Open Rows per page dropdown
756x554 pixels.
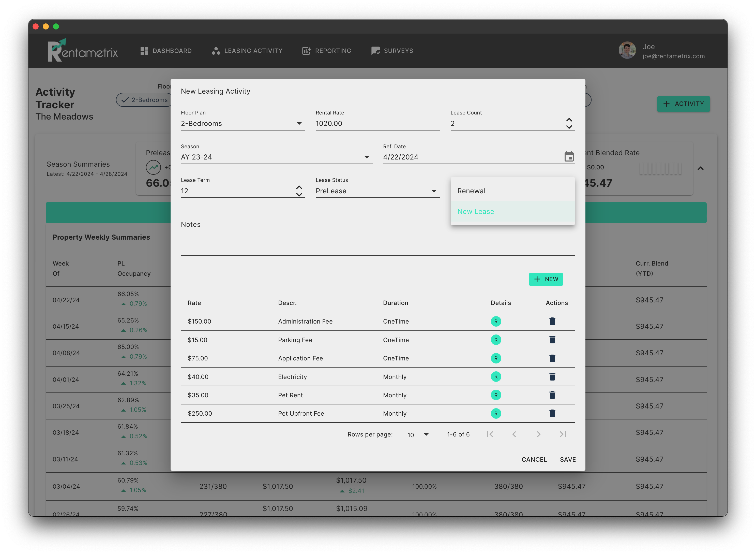click(418, 435)
